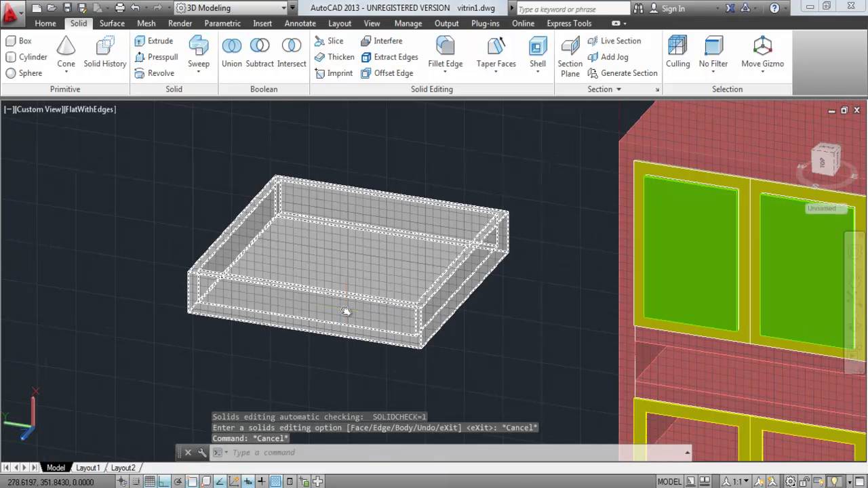868x488 pixels.
Task: Toggle Snap Mode in status bar
Action: tap(137, 481)
